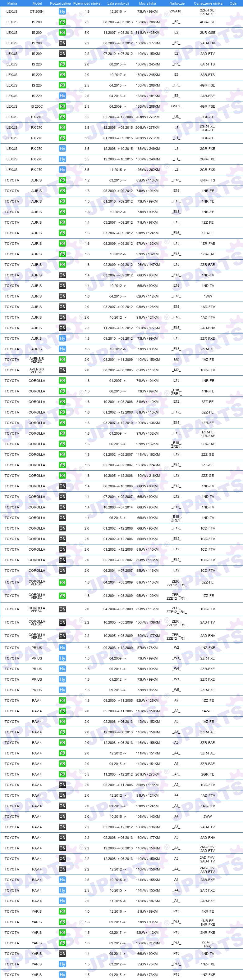Click the Rodzaj paliwa column header
Image resolution: width=243 pixels, height=980 pixels.
(61, 3)
